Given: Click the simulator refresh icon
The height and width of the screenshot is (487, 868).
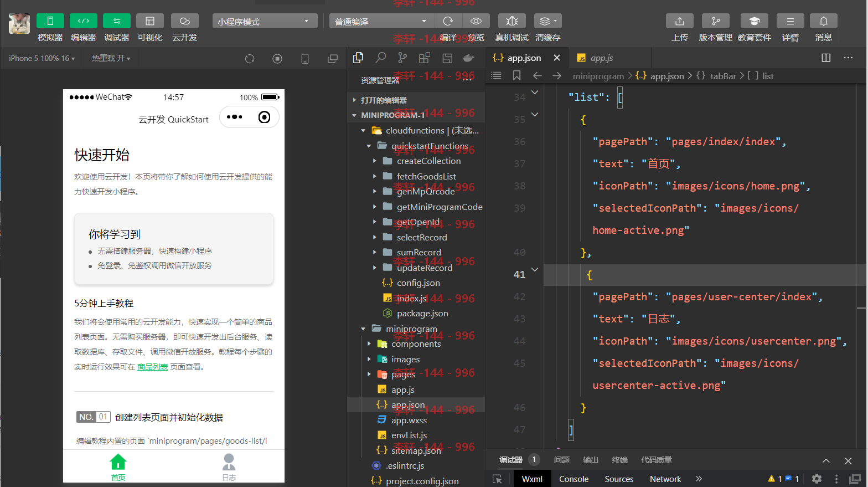Looking at the screenshot, I should (250, 59).
